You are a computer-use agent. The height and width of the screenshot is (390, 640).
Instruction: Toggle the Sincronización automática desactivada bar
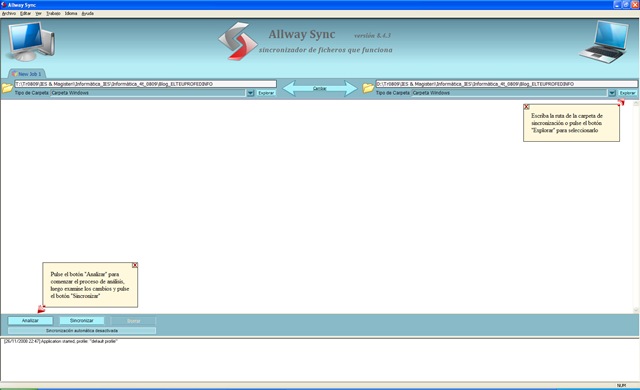point(82,330)
